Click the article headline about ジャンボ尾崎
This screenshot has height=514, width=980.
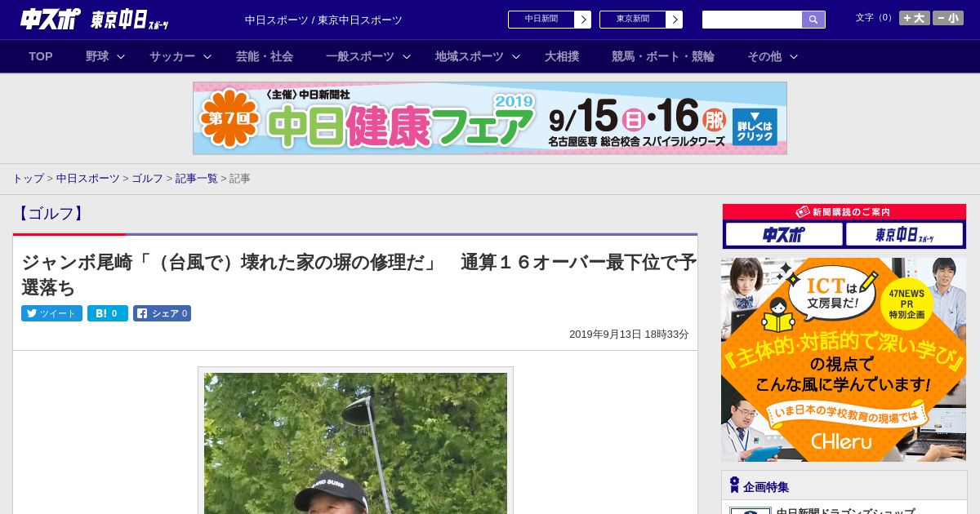(359, 275)
